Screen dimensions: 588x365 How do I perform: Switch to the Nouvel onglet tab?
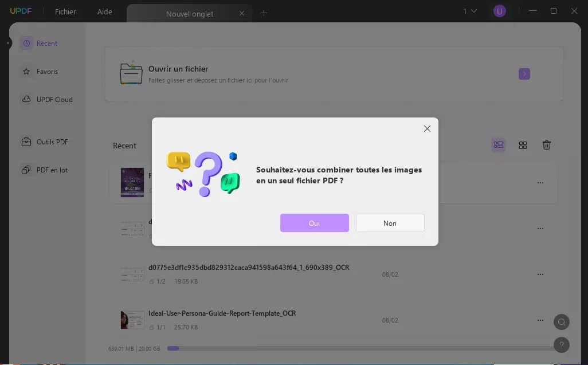coord(189,13)
